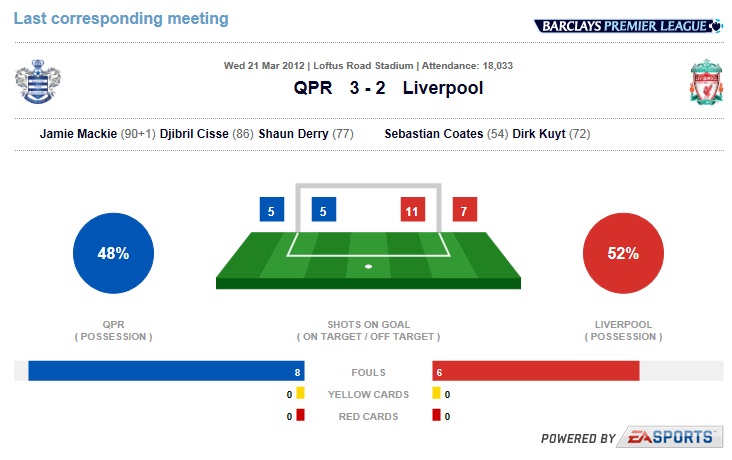Click the QPR club crest
This screenshot has height=460, width=732.
pyautogui.click(x=38, y=81)
